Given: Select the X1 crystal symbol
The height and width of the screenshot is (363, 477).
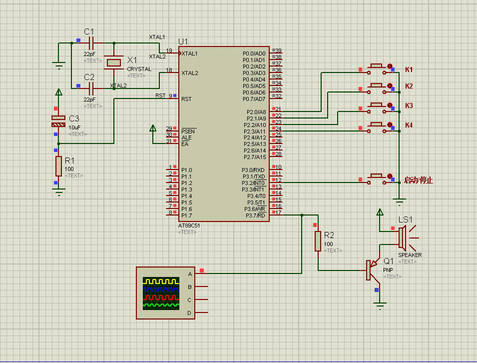Looking at the screenshot, I should click(114, 62).
